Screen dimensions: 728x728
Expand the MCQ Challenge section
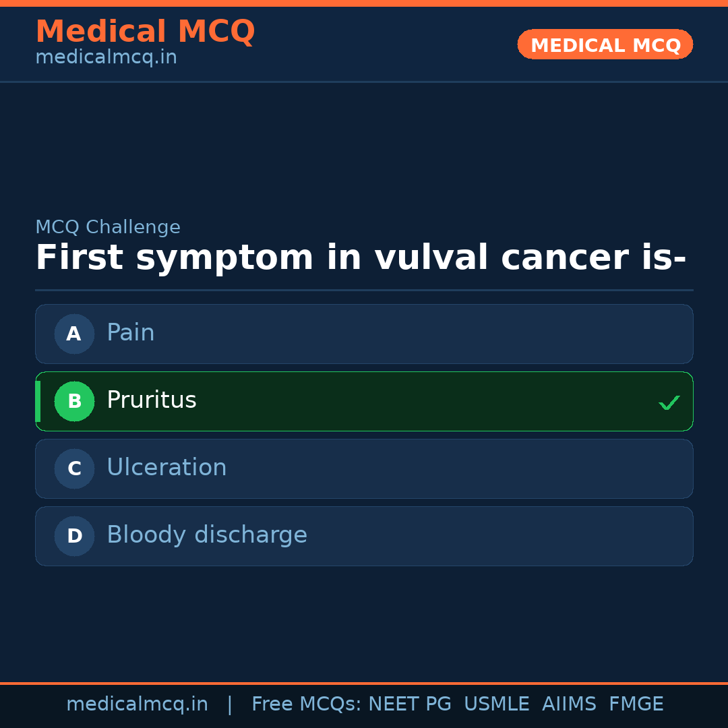(x=108, y=226)
